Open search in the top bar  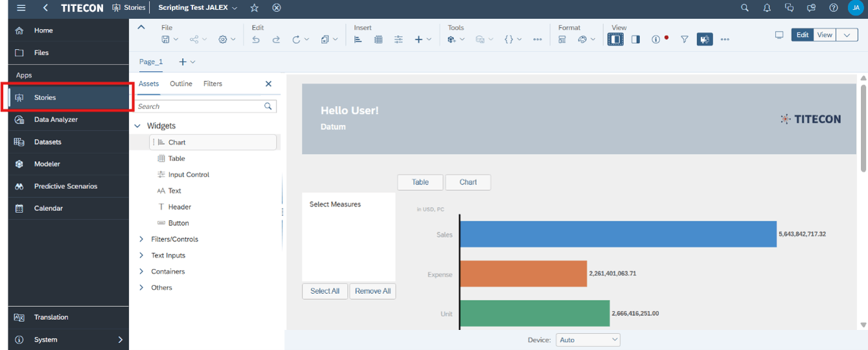(745, 8)
